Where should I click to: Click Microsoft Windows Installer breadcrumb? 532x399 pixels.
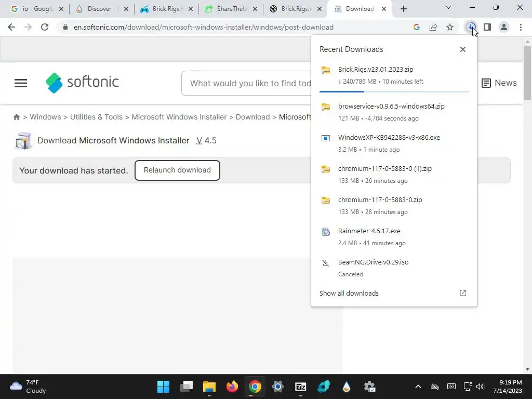pos(179,117)
